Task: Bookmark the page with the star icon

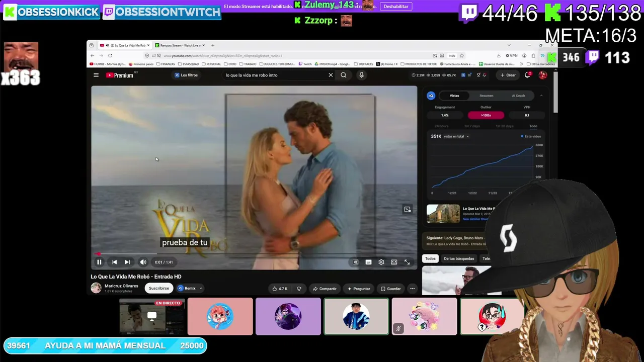Action: pyautogui.click(x=462, y=56)
